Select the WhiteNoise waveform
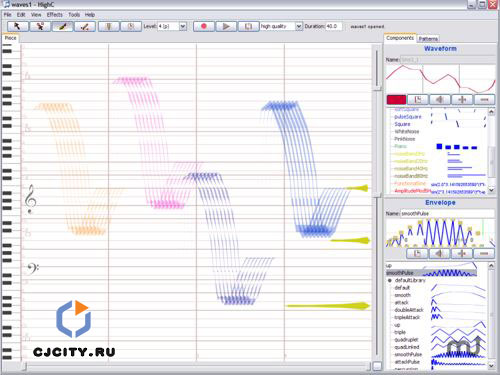 pyautogui.click(x=407, y=131)
